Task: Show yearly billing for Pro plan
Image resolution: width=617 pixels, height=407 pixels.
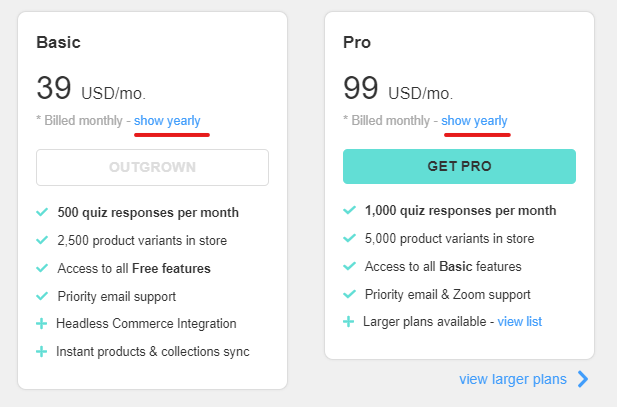Action: 474,120
